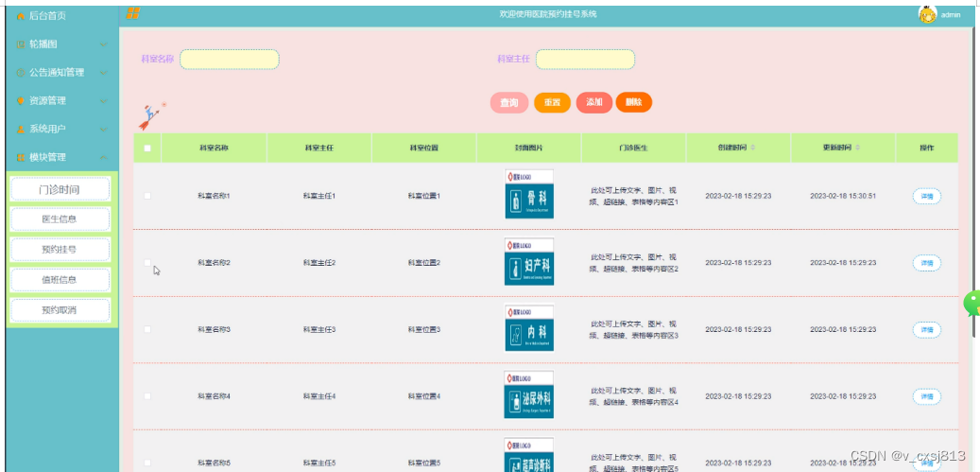
Task: Click the 模块管理 sidebar icon
Action: pyautogui.click(x=21, y=157)
